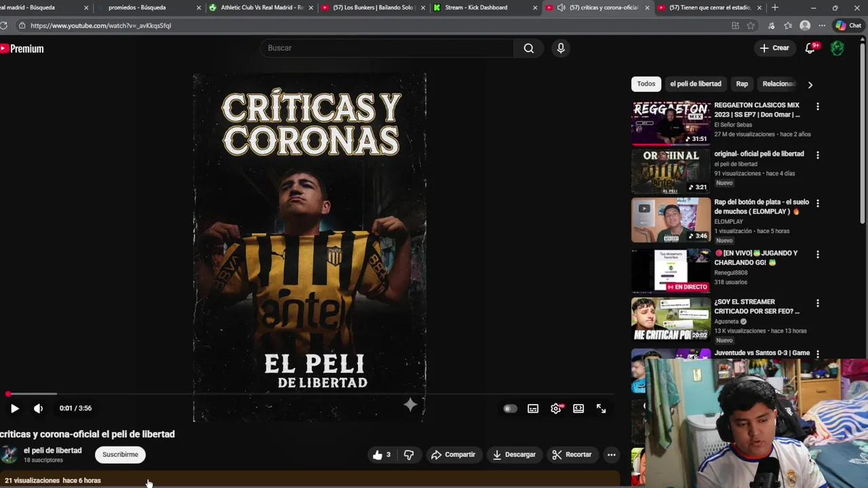Open the browser profile icon in toolbar

coord(805,26)
